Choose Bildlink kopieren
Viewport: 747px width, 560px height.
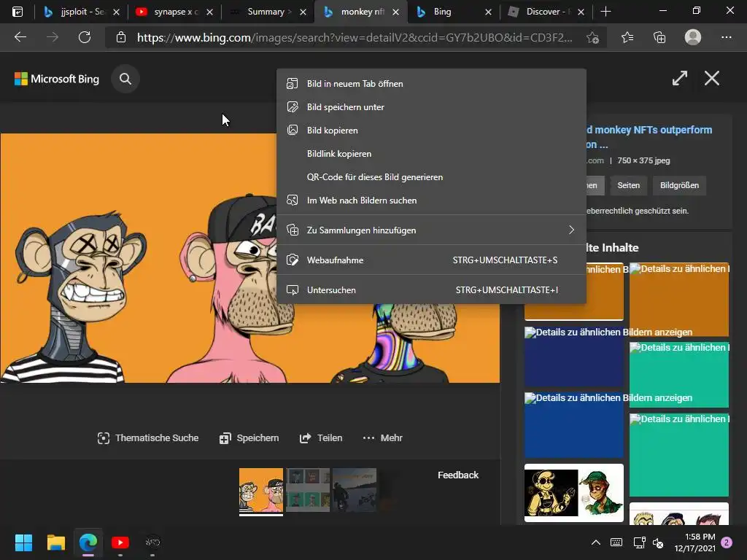click(431, 153)
